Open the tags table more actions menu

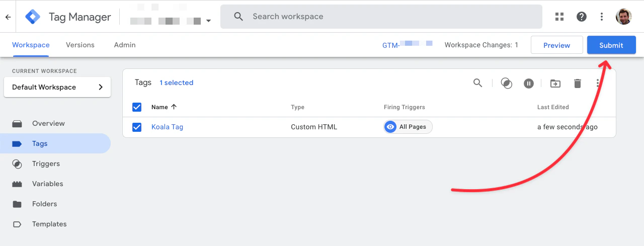click(x=598, y=84)
